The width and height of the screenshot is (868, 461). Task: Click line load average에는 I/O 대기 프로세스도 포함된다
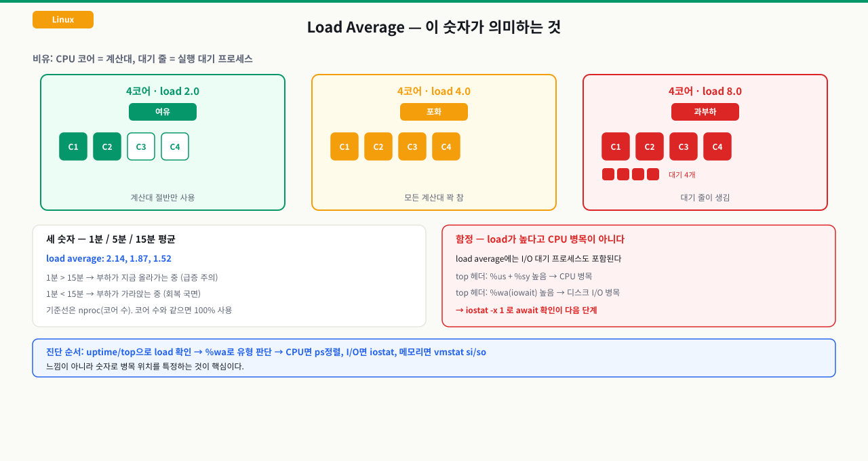coord(538,258)
